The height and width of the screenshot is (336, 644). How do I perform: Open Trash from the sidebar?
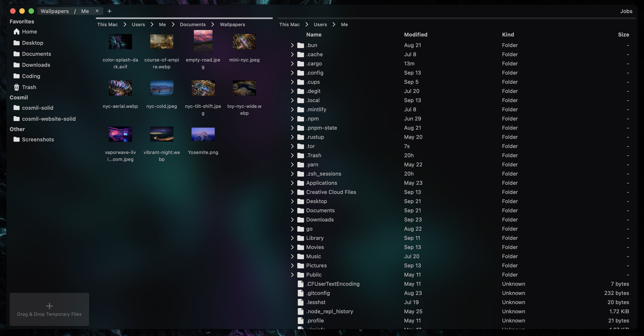click(x=29, y=87)
